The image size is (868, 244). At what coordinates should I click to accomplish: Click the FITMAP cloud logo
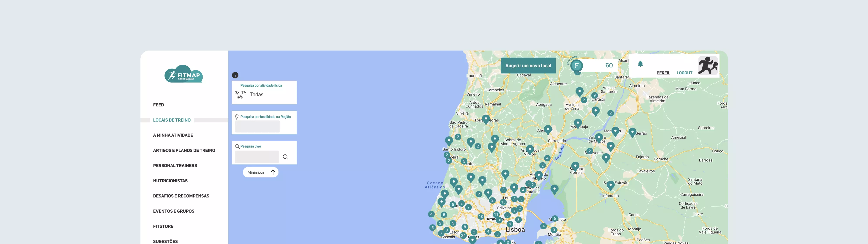(184, 74)
